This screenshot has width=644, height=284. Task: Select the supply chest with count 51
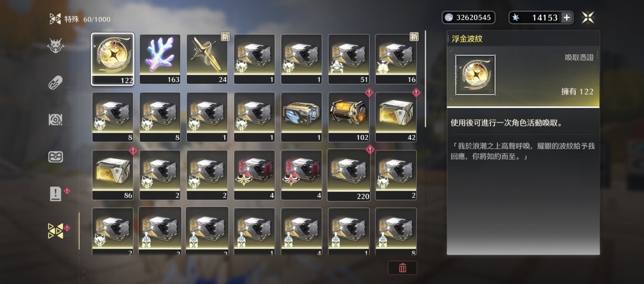(349, 59)
